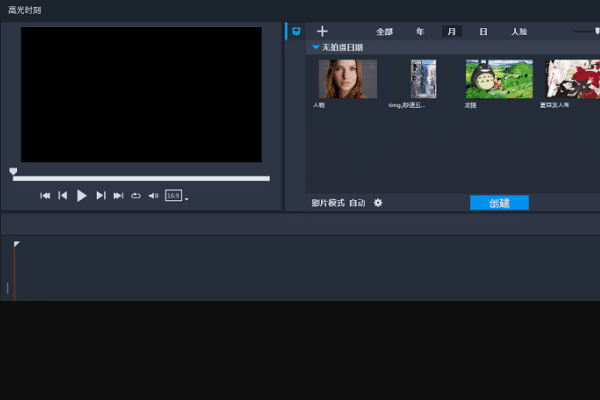Click the speaker volume icon
This screenshot has height=400, width=600.
(153, 196)
